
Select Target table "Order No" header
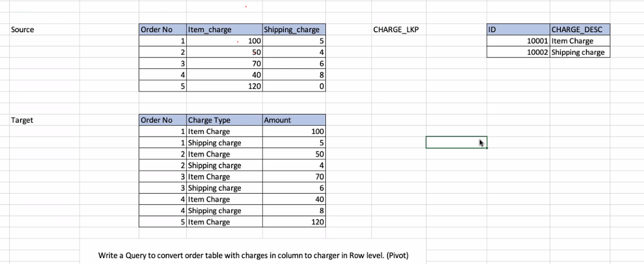pos(163,120)
